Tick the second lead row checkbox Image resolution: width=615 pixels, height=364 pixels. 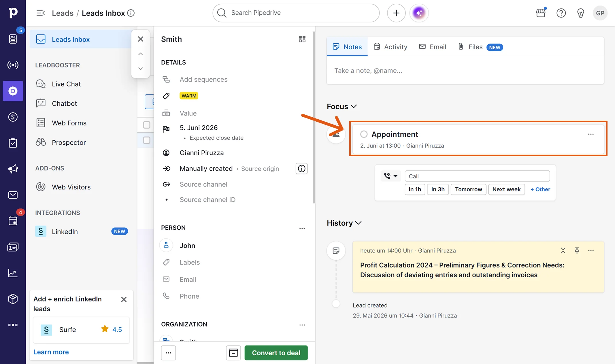tap(147, 140)
